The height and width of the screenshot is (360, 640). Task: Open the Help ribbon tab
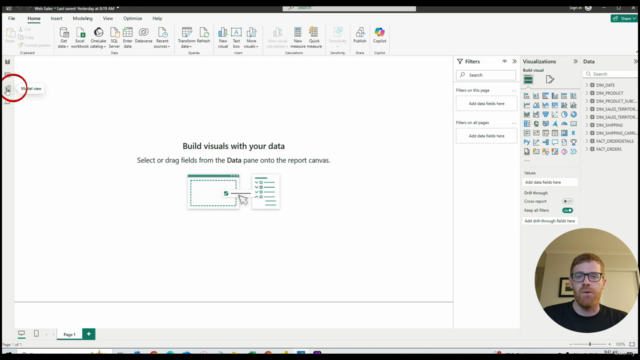157,18
